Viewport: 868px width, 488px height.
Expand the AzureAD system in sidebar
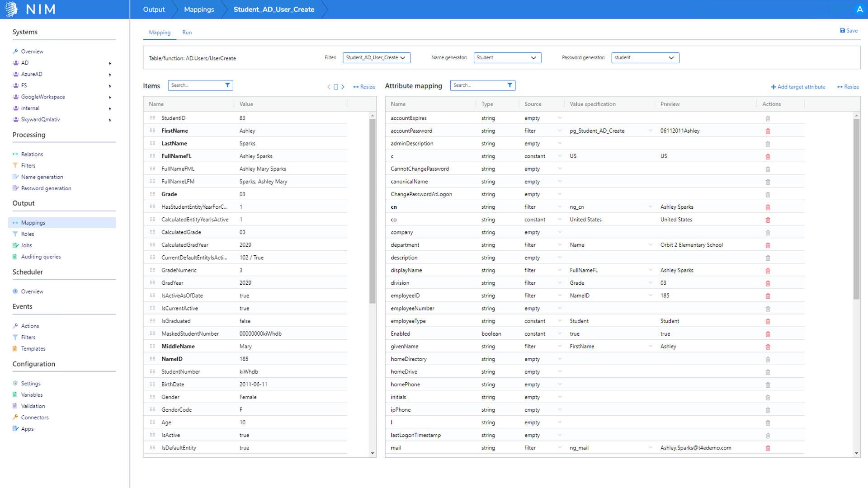[x=110, y=75]
